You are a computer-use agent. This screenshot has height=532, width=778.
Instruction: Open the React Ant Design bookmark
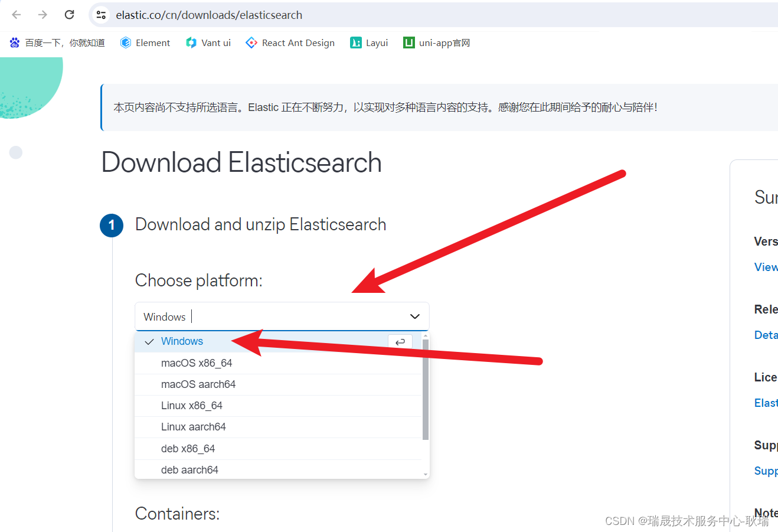pos(290,43)
